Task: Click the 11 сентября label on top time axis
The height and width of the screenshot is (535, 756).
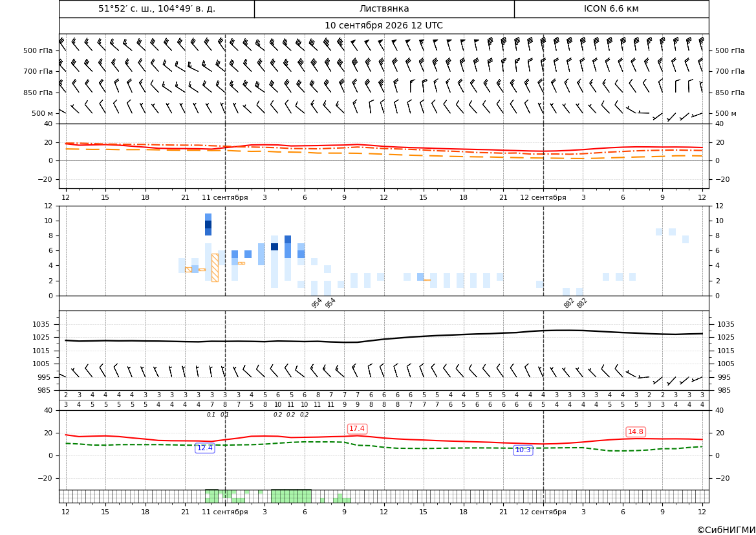Action: coord(225,197)
